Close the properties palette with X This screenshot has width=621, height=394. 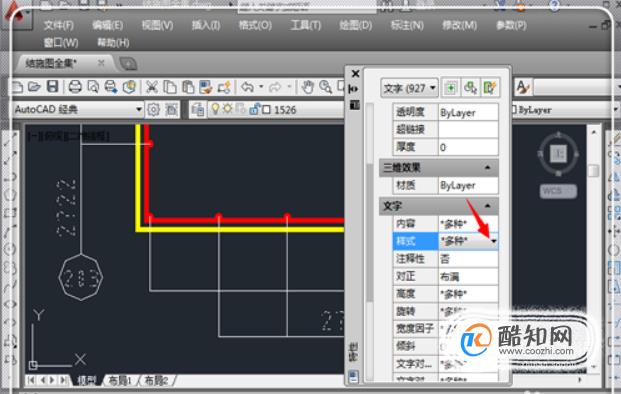[x=355, y=74]
